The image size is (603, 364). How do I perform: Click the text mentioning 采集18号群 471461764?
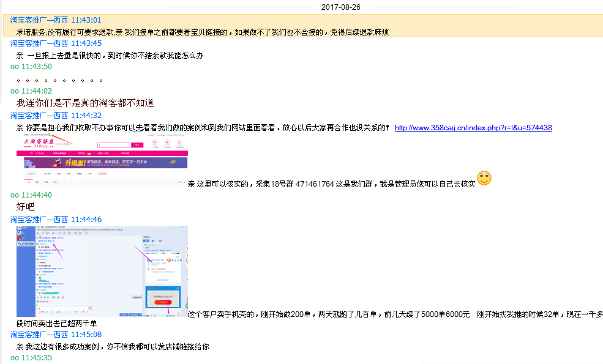point(331,184)
